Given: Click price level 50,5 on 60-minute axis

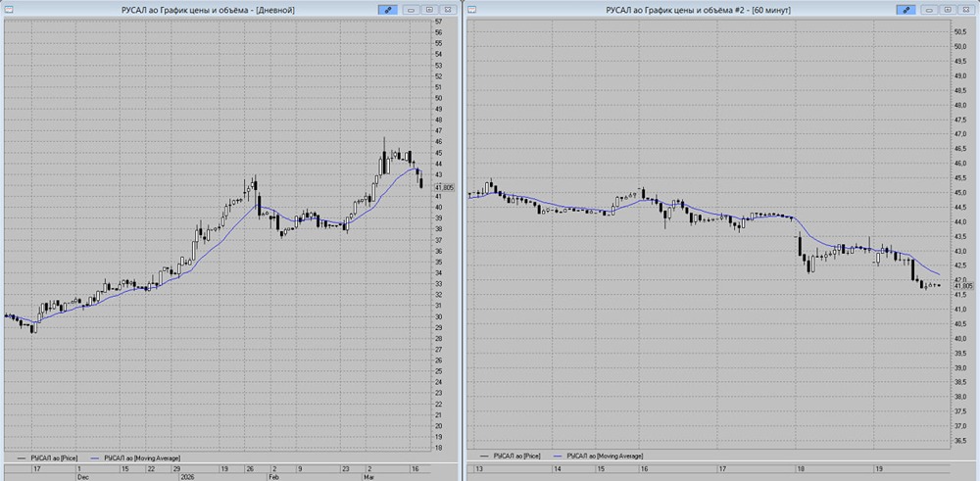Looking at the screenshot, I should tap(960, 32).
